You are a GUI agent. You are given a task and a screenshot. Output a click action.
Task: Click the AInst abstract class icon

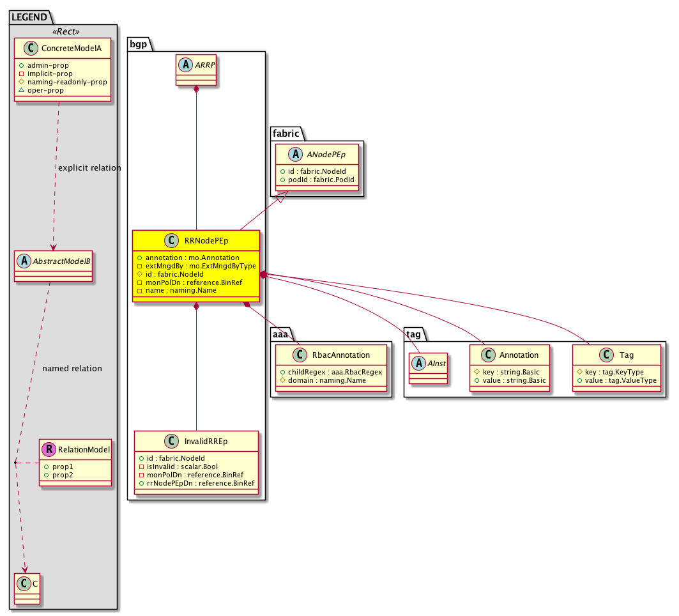[419, 360]
